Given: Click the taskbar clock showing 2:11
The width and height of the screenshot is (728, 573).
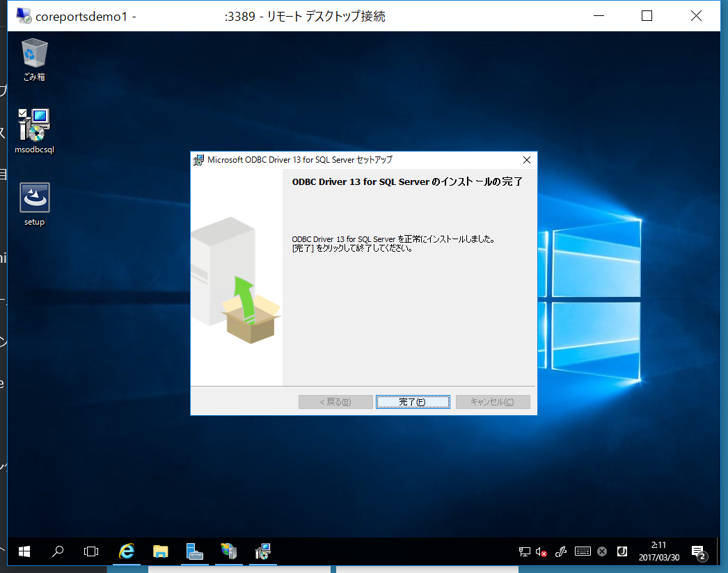Looking at the screenshot, I should 659,551.
